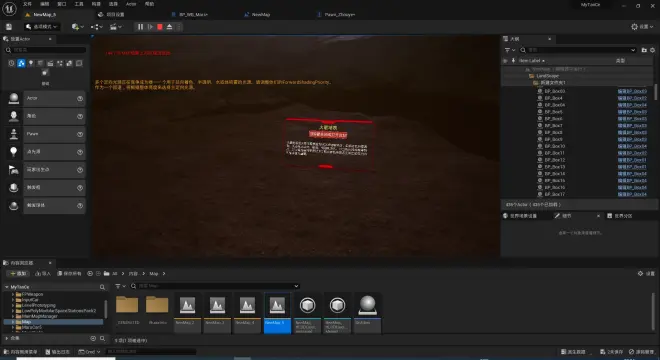Open blueprint link beside BP_Box12
This screenshot has height=360, width=660.
(x=632, y=160)
